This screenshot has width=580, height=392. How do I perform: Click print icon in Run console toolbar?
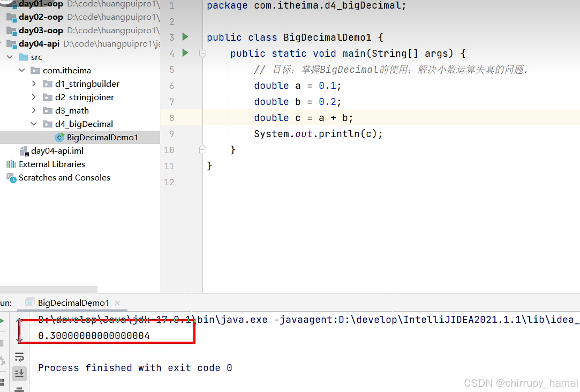[x=19, y=389]
